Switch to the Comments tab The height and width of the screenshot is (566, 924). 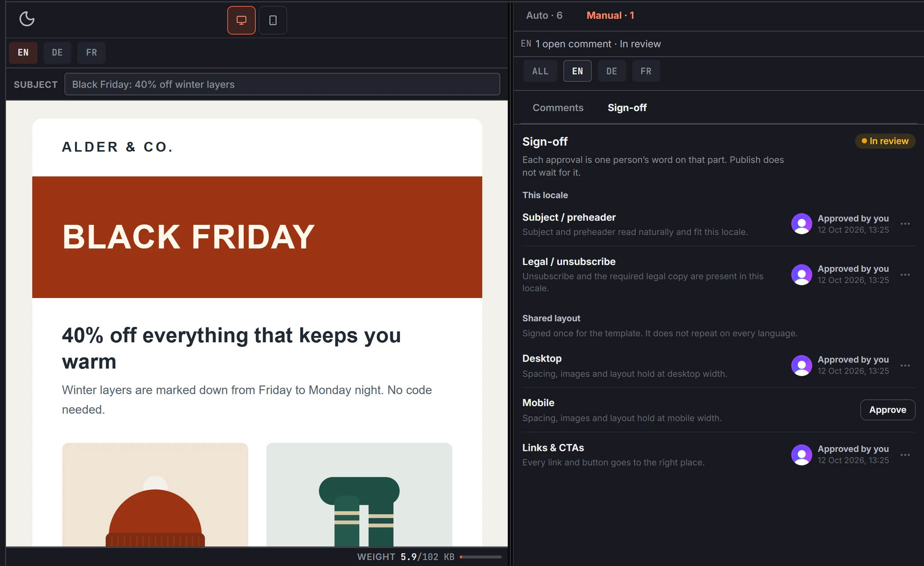tap(558, 108)
